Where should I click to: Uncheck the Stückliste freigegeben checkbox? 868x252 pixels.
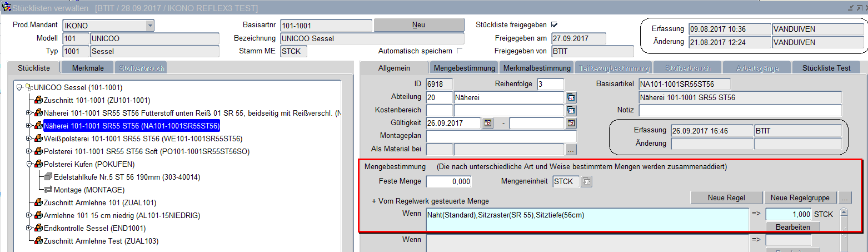[554, 25]
